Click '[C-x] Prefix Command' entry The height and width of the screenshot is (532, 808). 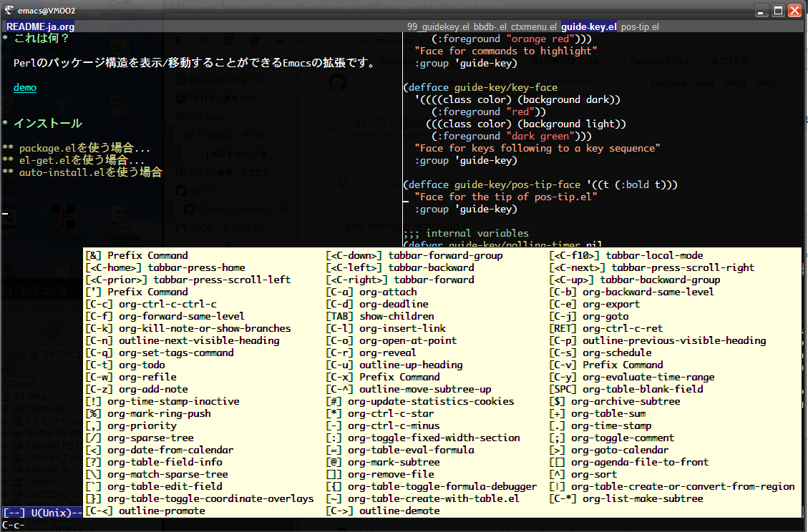(383, 377)
